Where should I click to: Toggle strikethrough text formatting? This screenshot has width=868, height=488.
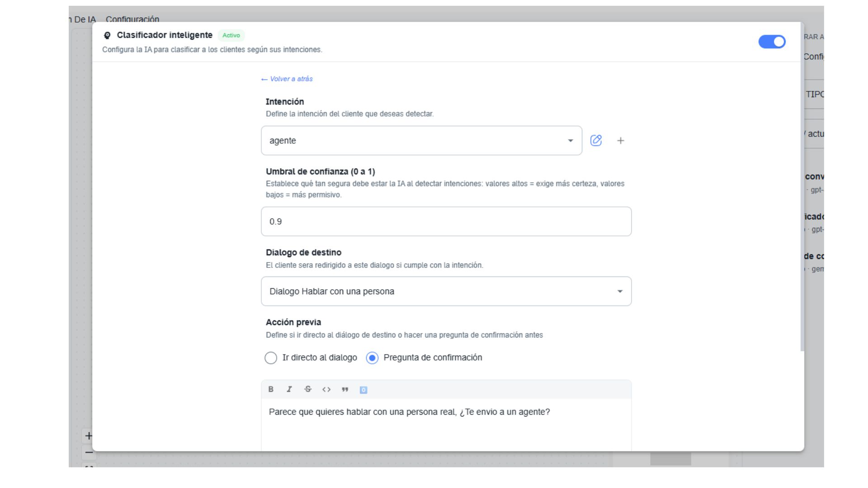308,389
